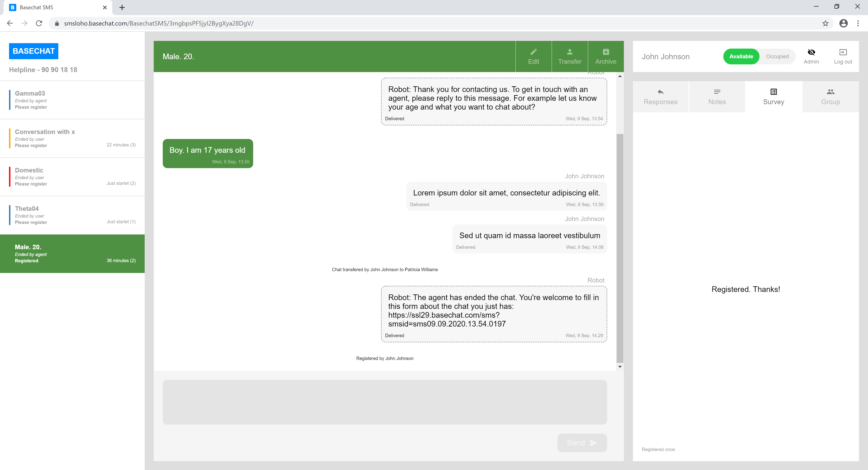The width and height of the screenshot is (868, 470).
Task: Select the Notes panel icon
Action: [717, 96]
